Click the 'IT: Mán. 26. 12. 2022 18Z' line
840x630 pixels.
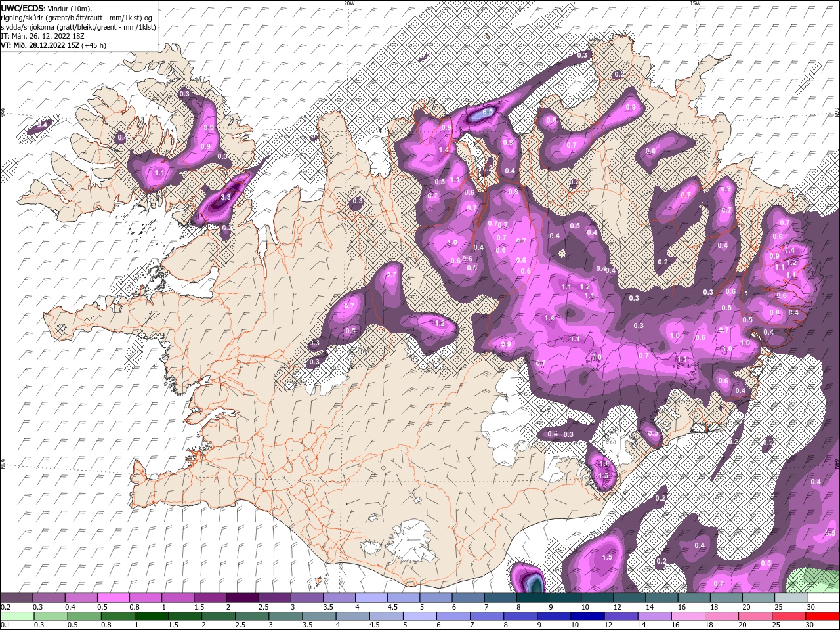(43, 36)
